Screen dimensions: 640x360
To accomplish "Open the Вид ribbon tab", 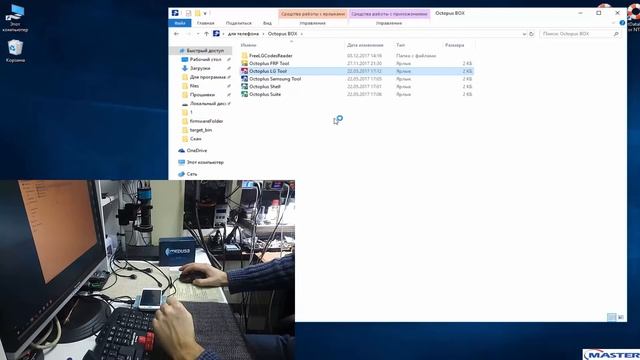I will (x=267, y=23).
